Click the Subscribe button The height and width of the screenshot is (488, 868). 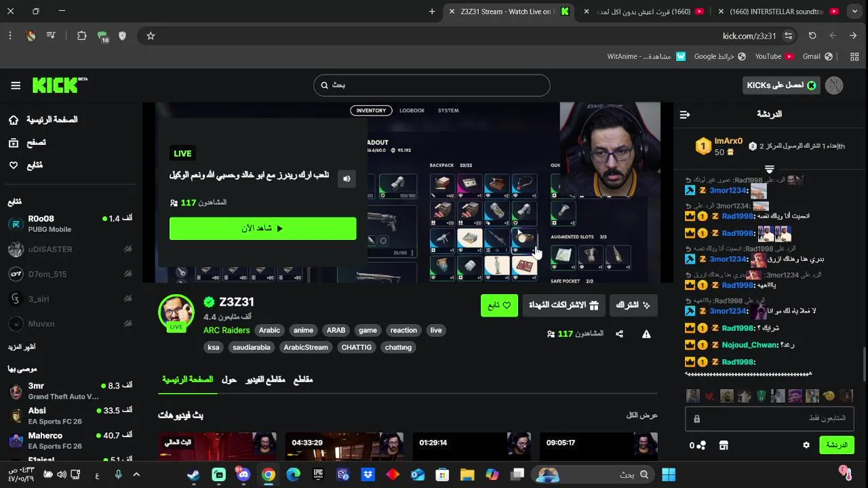coord(633,306)
